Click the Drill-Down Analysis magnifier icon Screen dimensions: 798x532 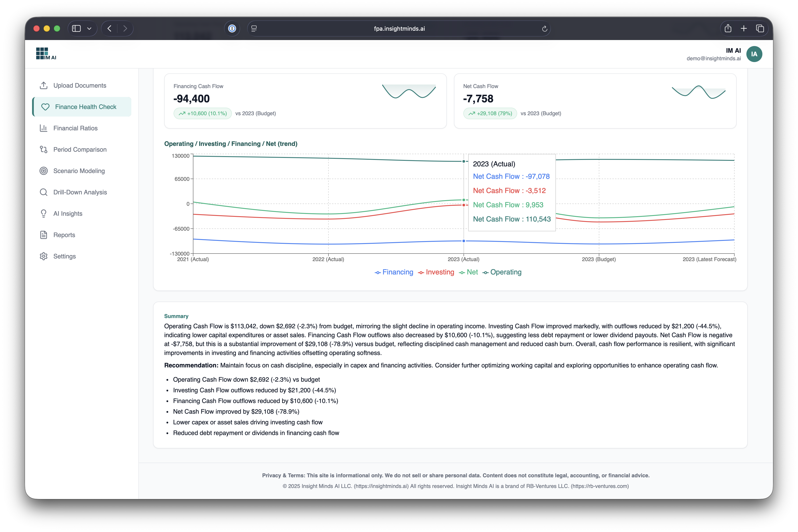coord(43,192)
